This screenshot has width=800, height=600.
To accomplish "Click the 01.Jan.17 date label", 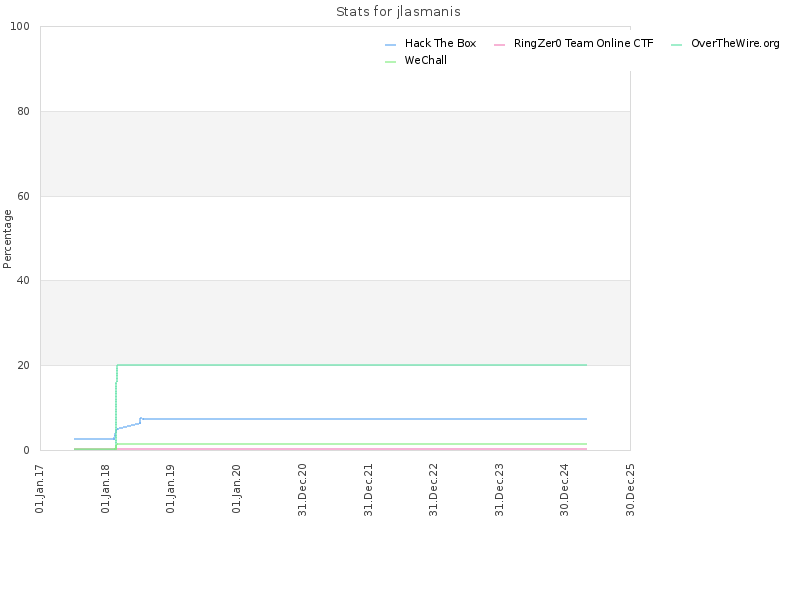I will (x=40, y=488).
